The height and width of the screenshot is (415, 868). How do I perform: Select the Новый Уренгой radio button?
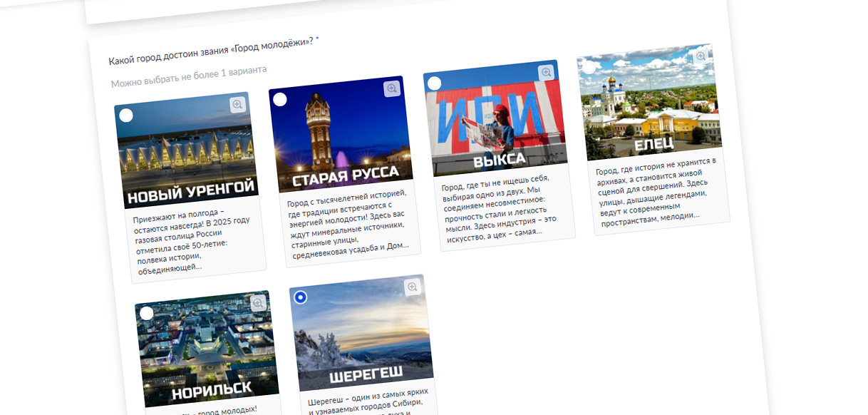click(x=126, y=116)
